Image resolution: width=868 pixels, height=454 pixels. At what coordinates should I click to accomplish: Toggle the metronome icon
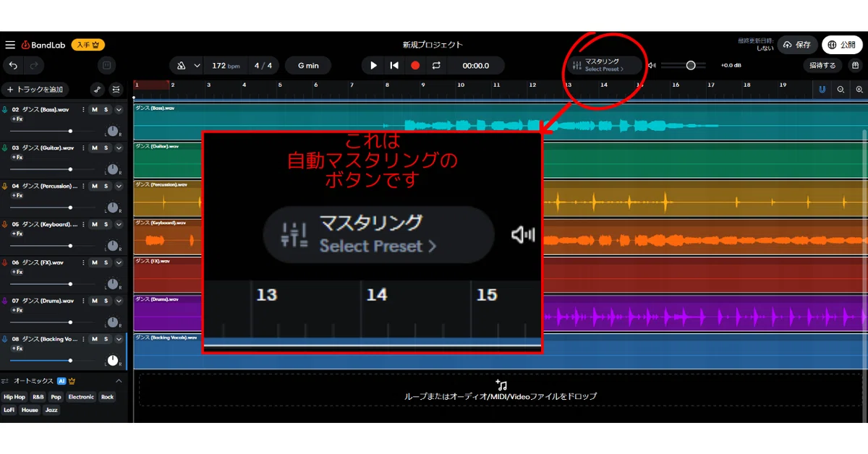click(x=181, y=66)
